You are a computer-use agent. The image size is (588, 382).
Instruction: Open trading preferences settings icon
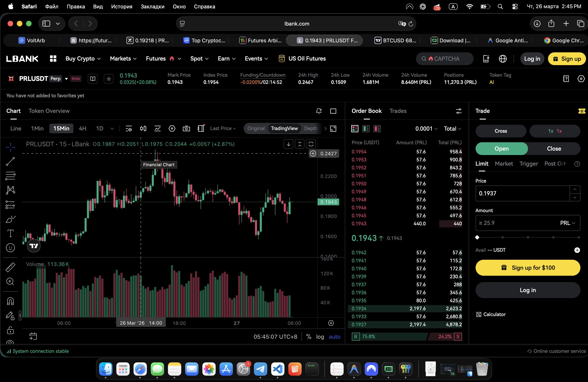point(581,79)
